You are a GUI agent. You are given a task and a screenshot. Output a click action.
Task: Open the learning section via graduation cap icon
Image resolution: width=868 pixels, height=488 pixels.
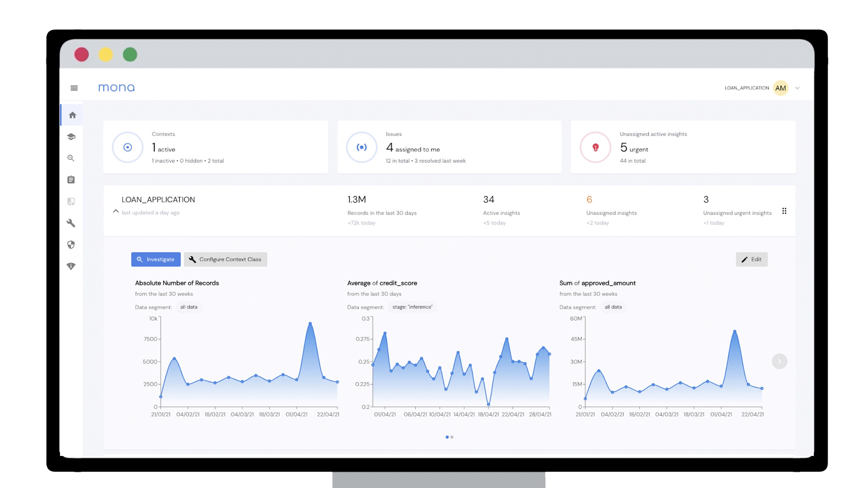tap(71, 136)
